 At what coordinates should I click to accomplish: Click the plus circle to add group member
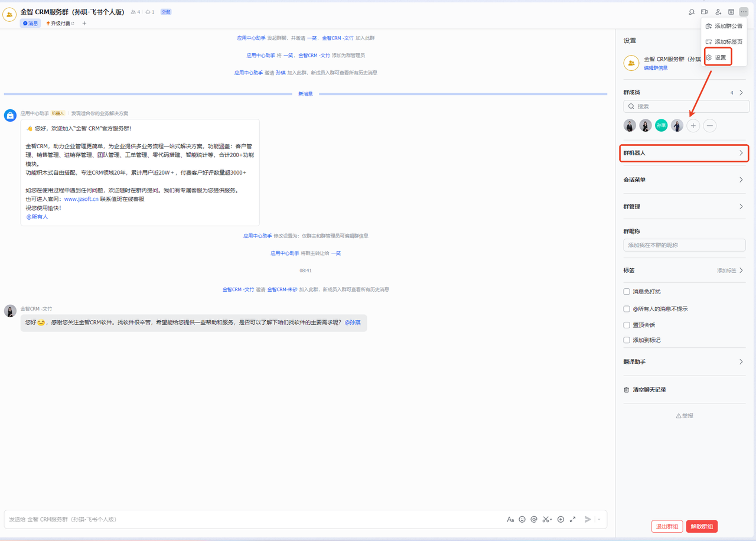[x=693, y=125]
